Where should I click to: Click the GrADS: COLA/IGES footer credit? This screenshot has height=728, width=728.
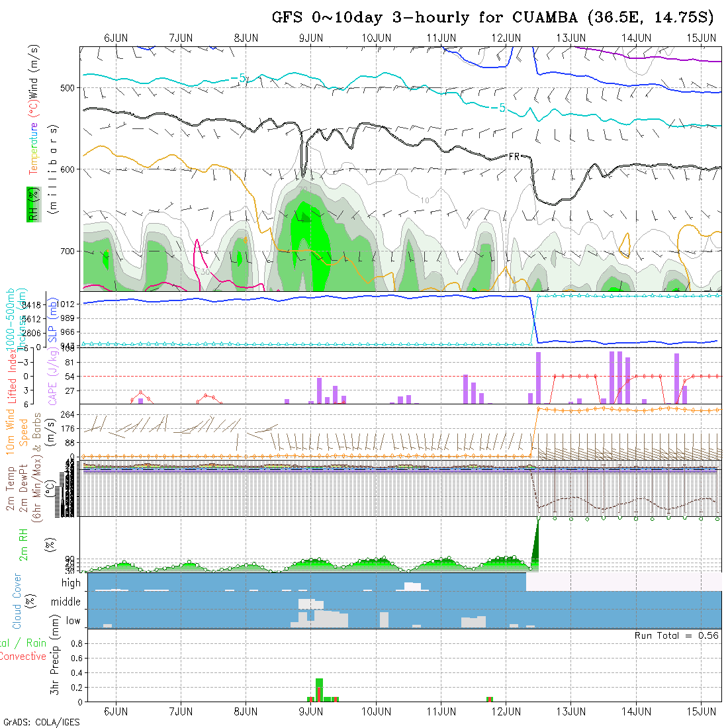coord(41,722)
